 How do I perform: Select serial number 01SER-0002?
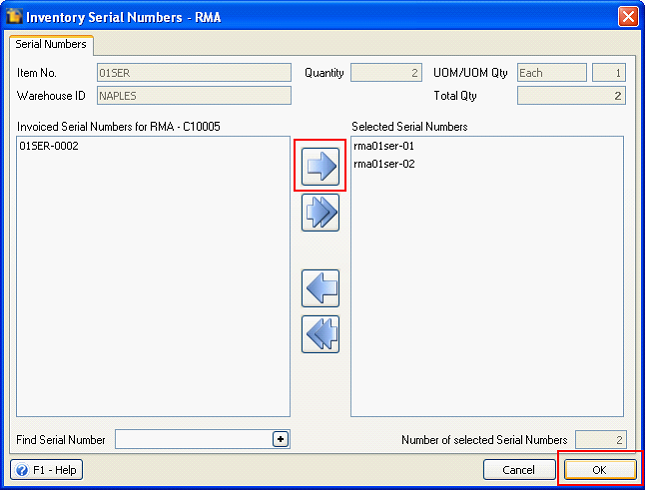tap(49, 146)
